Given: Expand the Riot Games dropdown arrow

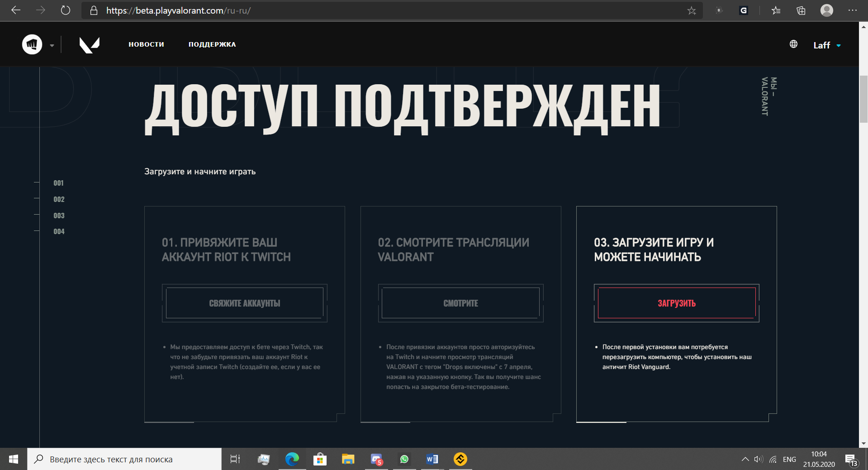Looking at the screenshot, I should click(52, 45).
